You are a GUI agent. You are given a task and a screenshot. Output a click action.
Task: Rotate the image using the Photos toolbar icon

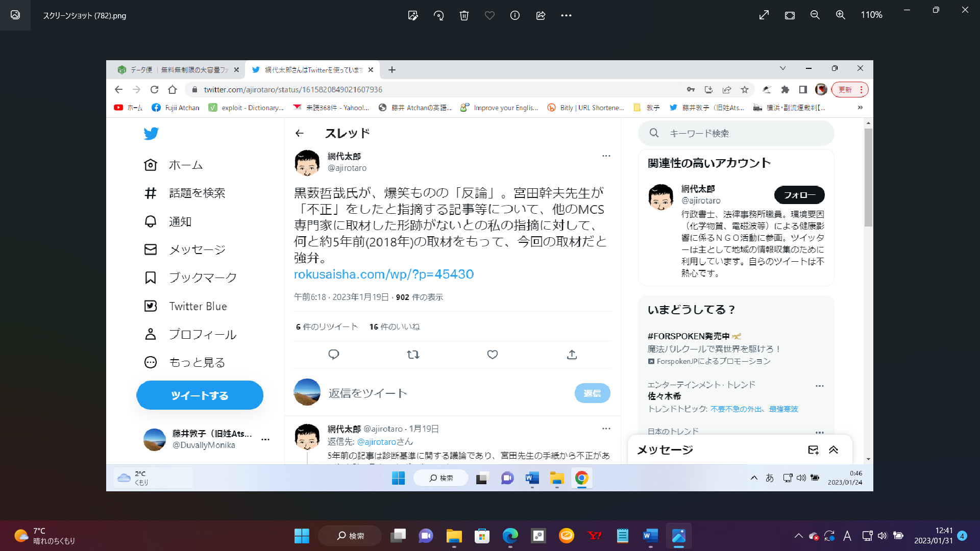(x=438, y=15)
